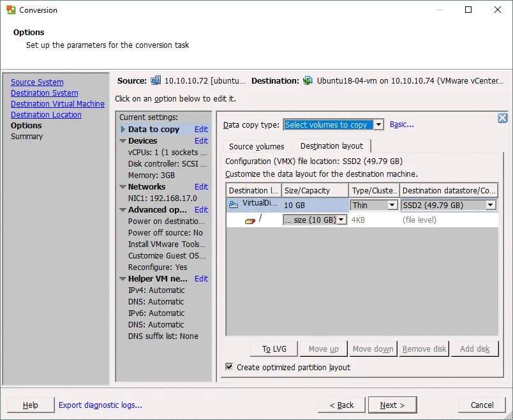Collapse the Networks settings group
The image size is (513, 420).
(123, 186)
